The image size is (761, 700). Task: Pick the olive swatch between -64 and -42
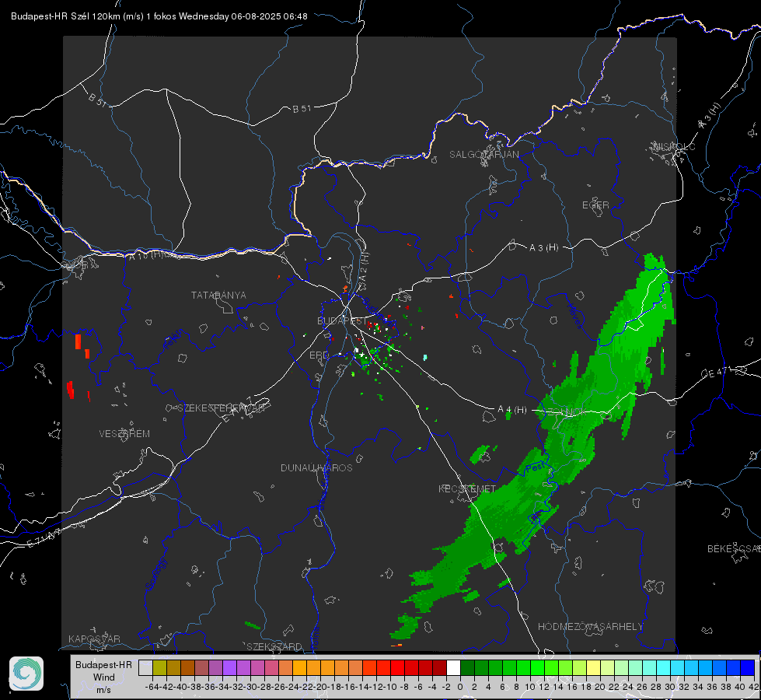[159, 667]
